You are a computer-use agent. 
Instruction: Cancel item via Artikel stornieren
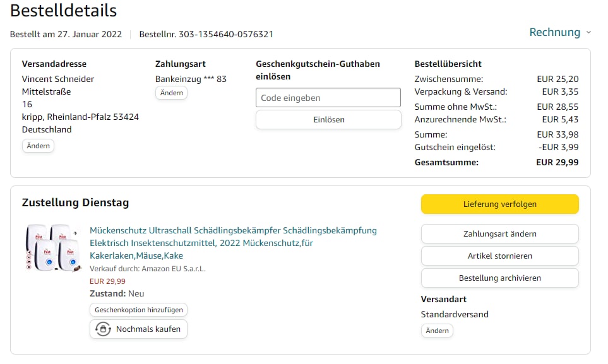click(x=499, y=255)
